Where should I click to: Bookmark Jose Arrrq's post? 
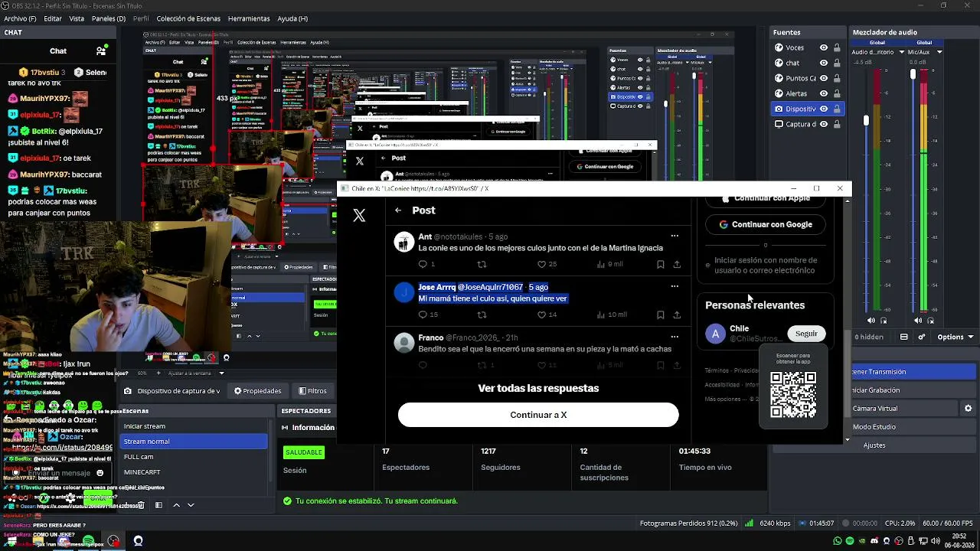tap(660, 315)
